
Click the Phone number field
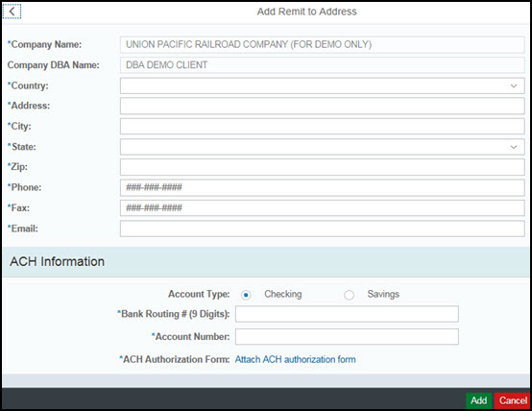pyautogui.click(x=322, y=187)
